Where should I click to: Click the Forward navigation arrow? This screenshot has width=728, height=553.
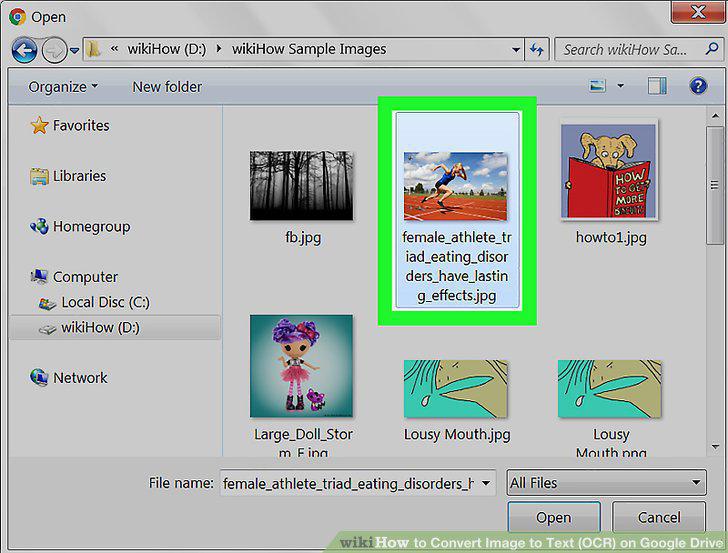(54, 50)
